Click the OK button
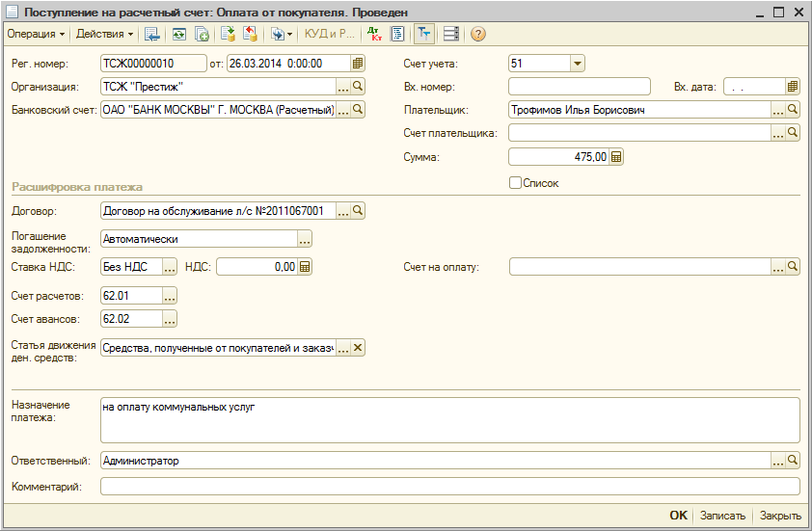The image size is (812, 531). click(x=678, y=516)
